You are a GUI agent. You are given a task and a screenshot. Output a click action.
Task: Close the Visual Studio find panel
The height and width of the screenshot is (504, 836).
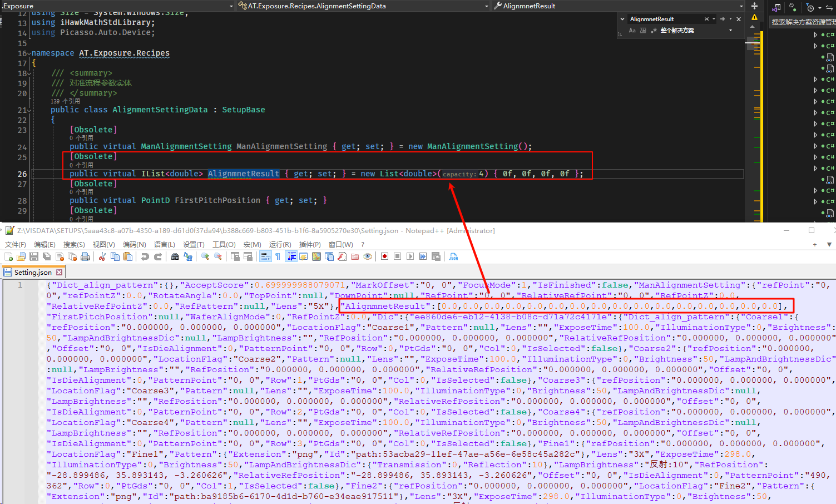(739, 19)
